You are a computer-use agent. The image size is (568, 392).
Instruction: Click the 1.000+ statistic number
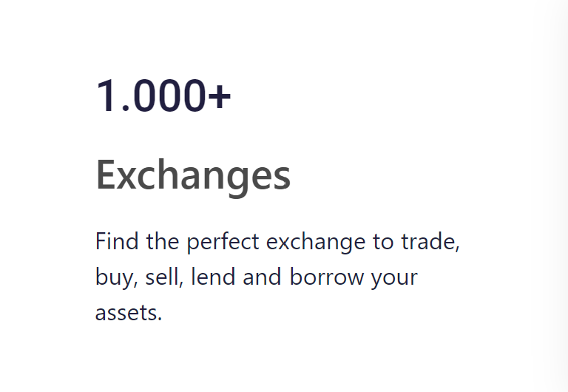163,96
